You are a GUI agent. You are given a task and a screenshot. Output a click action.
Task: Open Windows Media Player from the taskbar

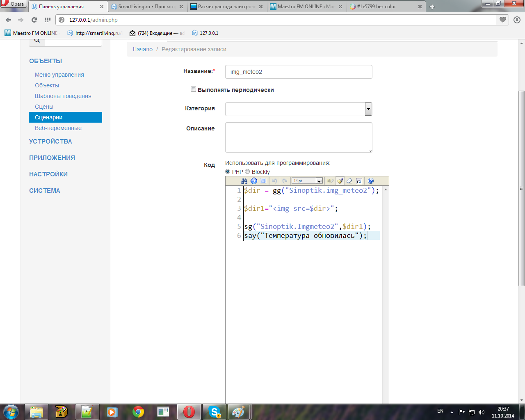(113, 412)
